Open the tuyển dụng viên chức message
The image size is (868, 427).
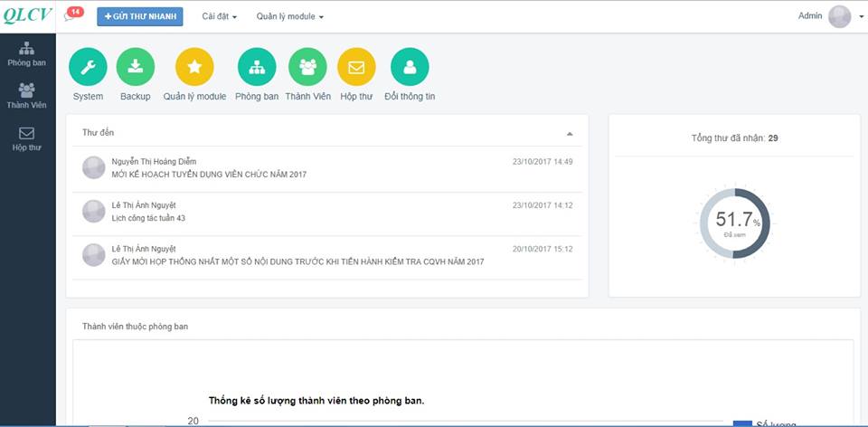click(x=209, y=174)
